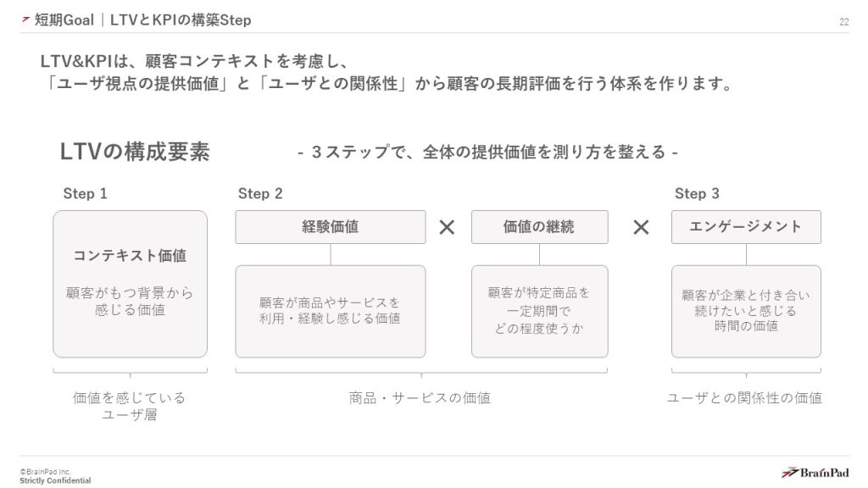Click the コンテキスト価値 box in Step 1

point(130,284)
